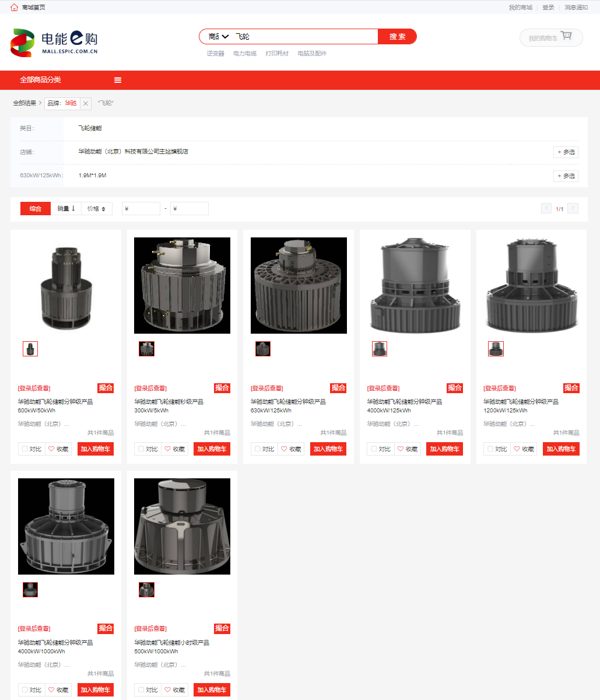This screenshot has height=700, width=600.
Task: Add 600kW/50kWh product to cart
Action: [96, 449]
